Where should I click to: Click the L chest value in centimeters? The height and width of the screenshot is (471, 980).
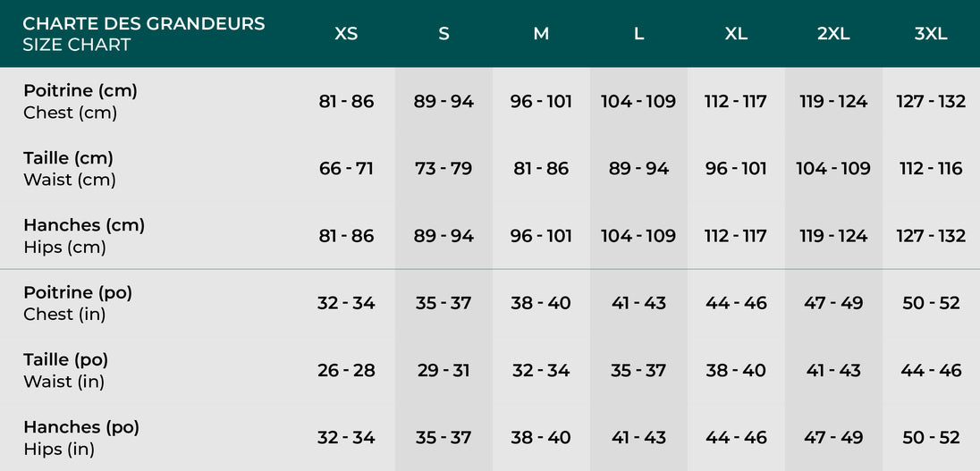638,101
